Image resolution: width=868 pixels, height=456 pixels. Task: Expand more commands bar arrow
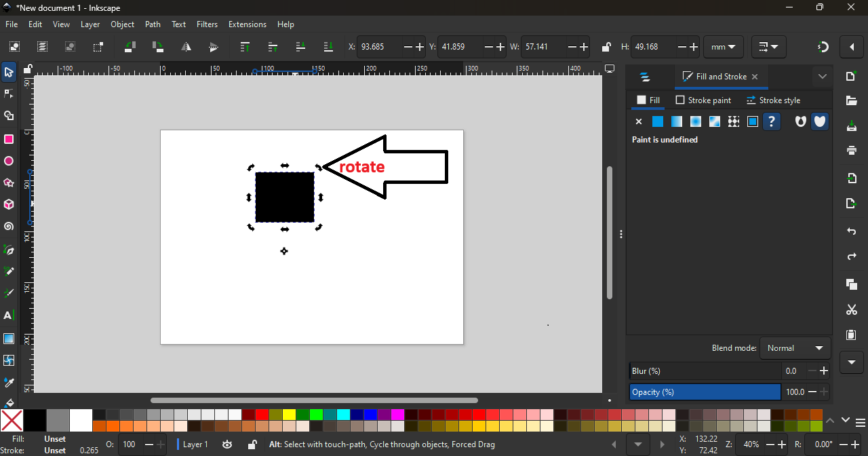click(852, 362)
